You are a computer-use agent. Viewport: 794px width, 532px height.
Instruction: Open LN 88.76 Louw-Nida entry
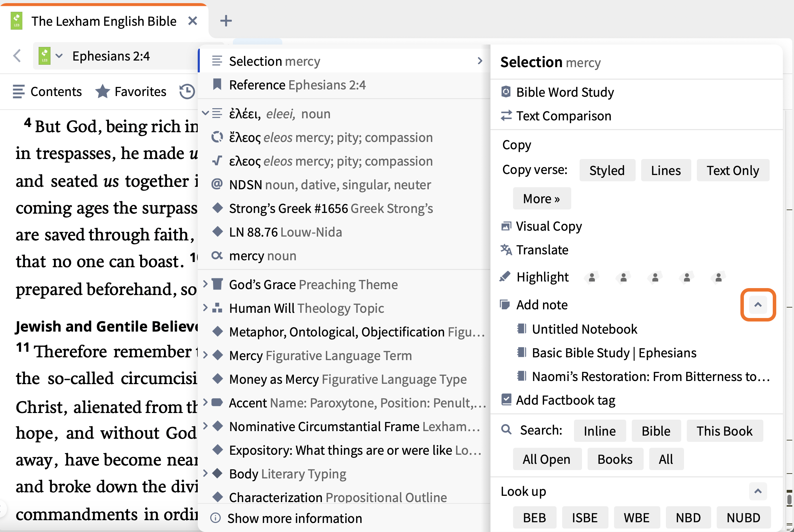click(x=344, y=232)
